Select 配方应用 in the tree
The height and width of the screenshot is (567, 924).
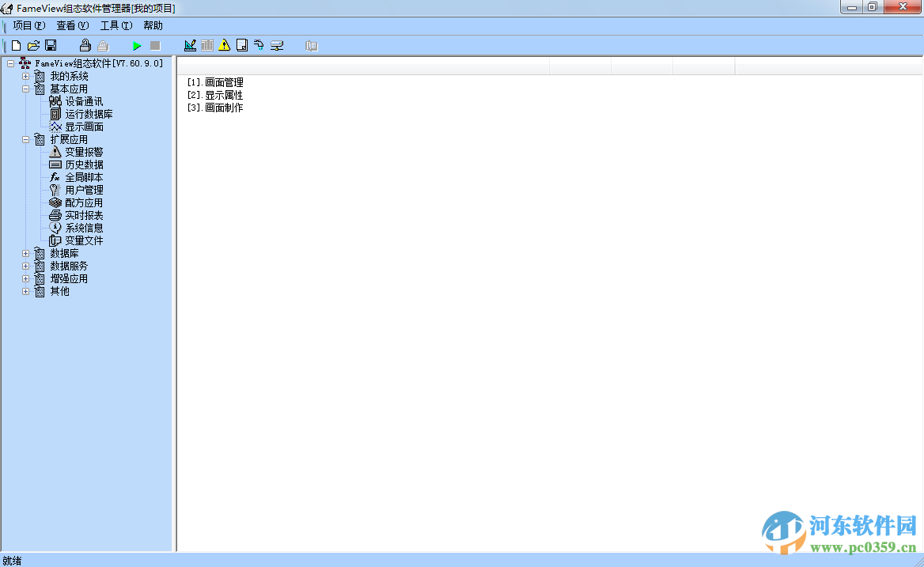coord(84,202)
